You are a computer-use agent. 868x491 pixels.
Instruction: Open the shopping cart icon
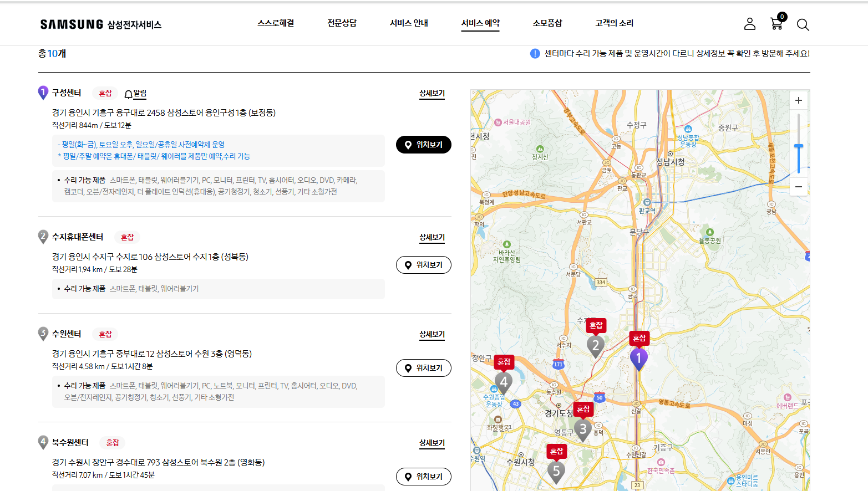pyautogui.click(x=777, y=23)
